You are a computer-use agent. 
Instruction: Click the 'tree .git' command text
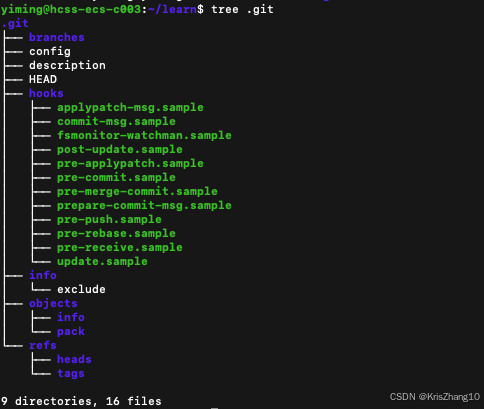click(242, 9)
